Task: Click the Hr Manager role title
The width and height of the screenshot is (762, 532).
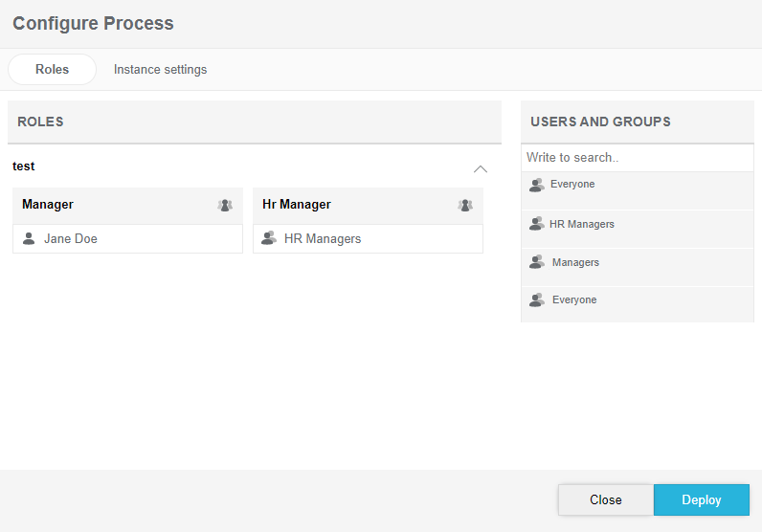Action: point(297,205)
